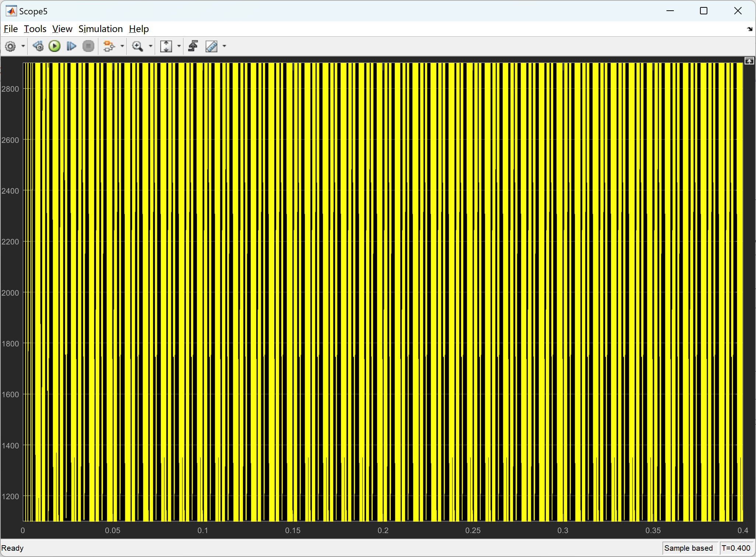Click the Step Forward icon
Viewport: 756px width, 557px height.
[71, 46]
